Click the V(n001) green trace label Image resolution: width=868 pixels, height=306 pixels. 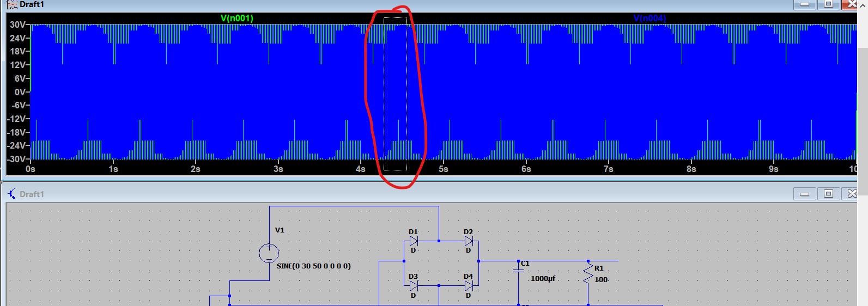point(236,18)
